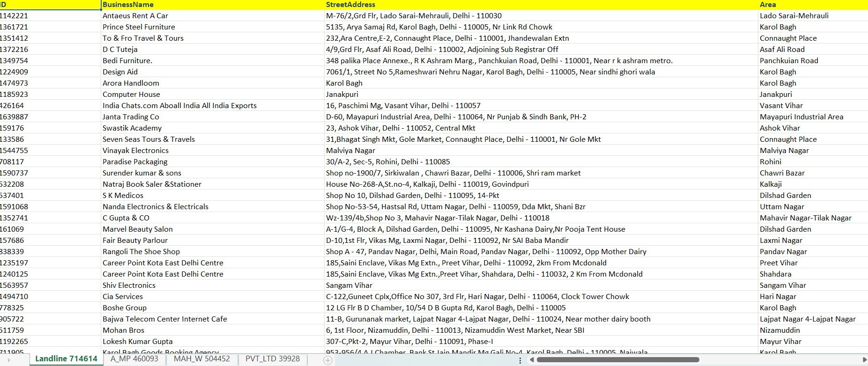The width and height of the screenshot is (868, 366).
Task: Select cell Bedi Furniture.
Action: [x=212, y=60]
